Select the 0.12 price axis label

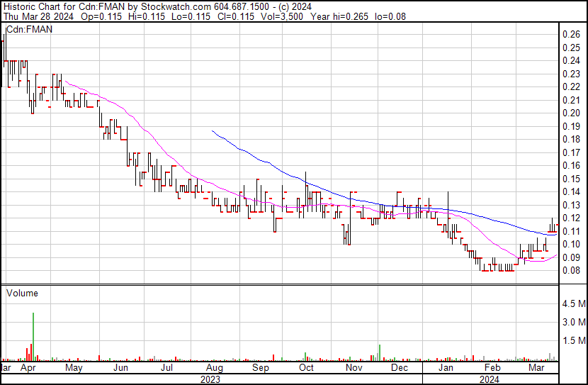pyautogui.click(x=571, y=218)
